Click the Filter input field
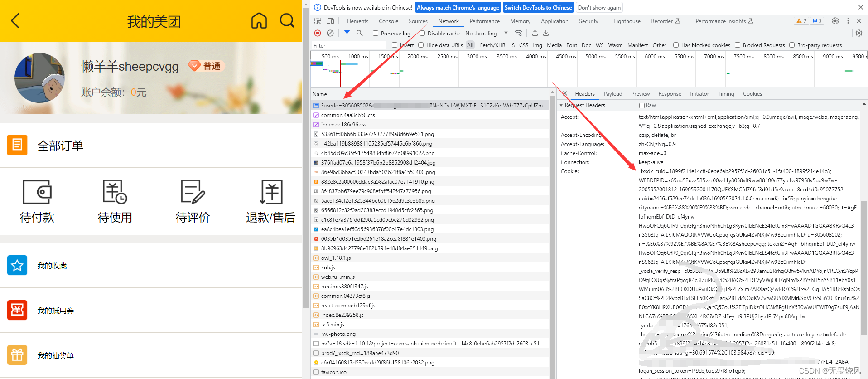 349,45
